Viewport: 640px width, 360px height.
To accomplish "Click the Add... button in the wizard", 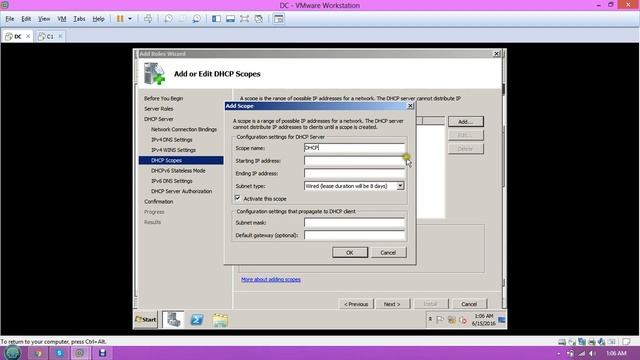I will pos(465,122).
